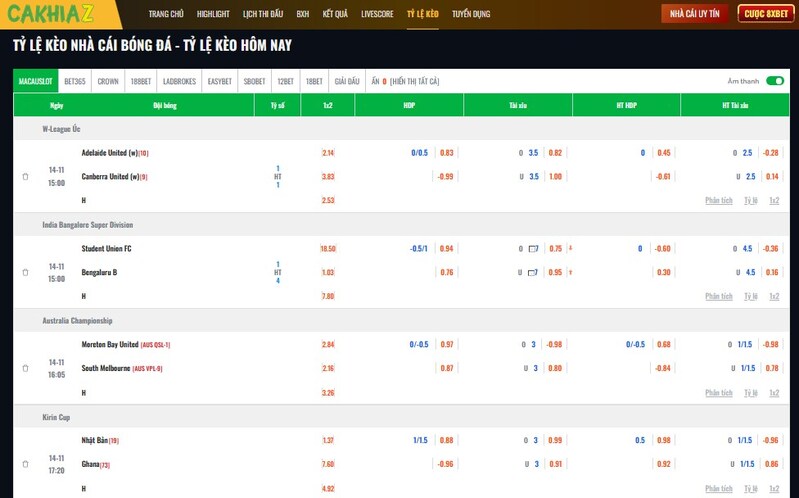Click the icon left of Adelaide United match

coord(25,177)
